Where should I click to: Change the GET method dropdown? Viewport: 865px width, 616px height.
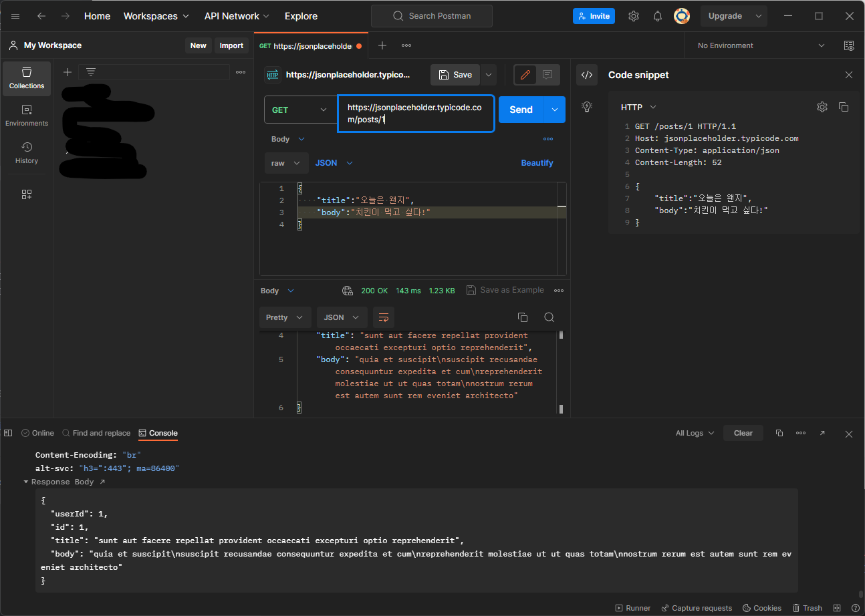(x=300, y=110)
